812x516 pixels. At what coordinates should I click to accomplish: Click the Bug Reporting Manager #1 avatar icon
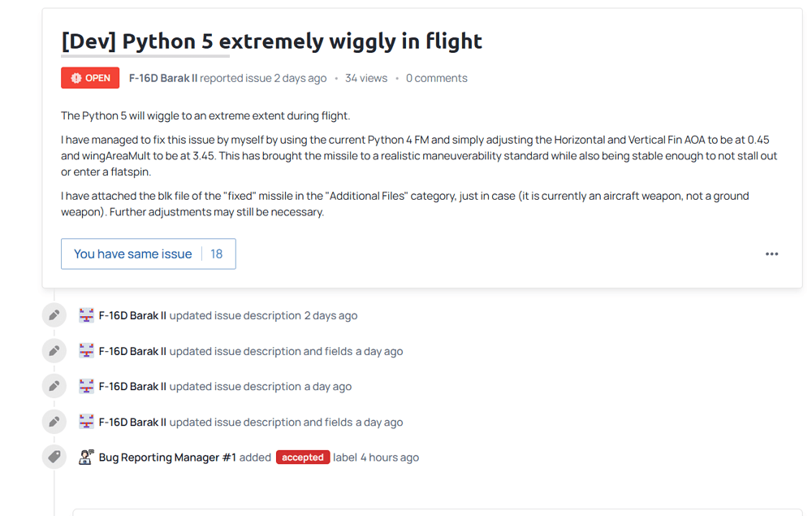tap(86, 457)
